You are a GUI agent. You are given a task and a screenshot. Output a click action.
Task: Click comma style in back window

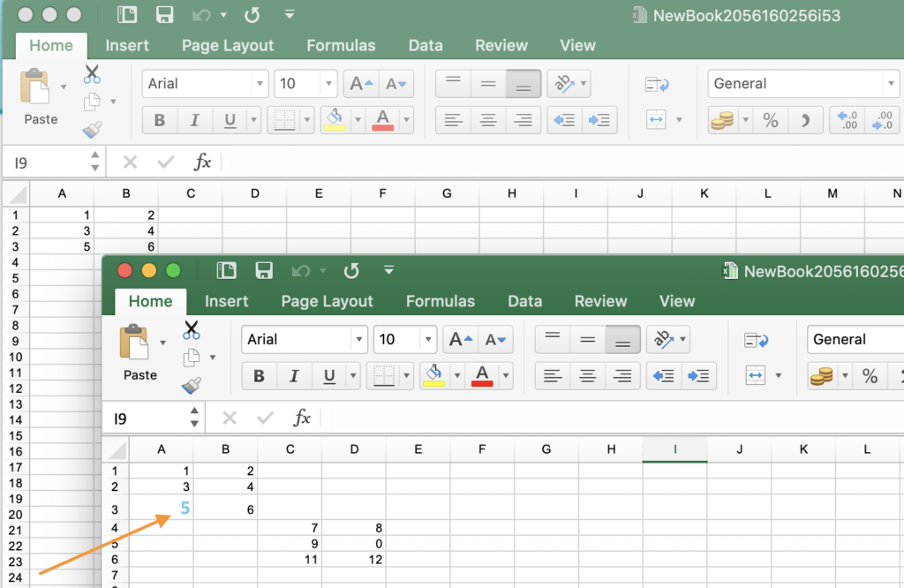tap(805, 120)
